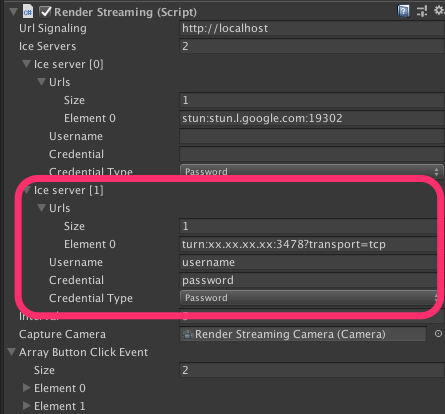Edit the stun:stun.l.google.com:19302 field
This screenshot has height=414, width=445.
click(x=312, y=118)
